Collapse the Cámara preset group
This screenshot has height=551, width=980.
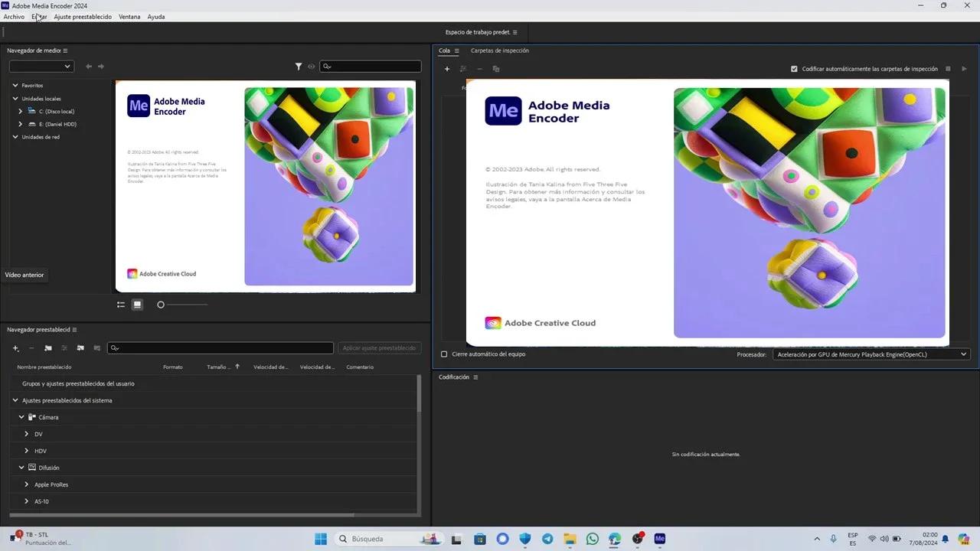pyautogui.click(x=21, y=417)
